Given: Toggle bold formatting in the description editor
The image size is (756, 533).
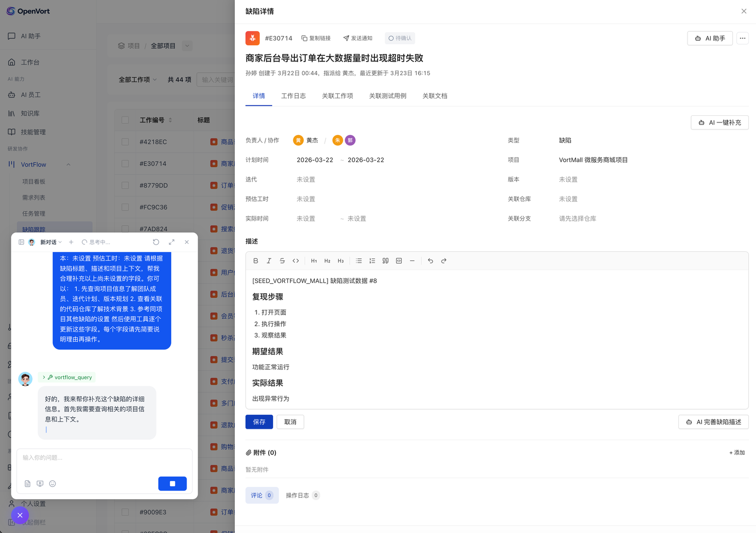Looking at the screenshot, I should [256, 260].
